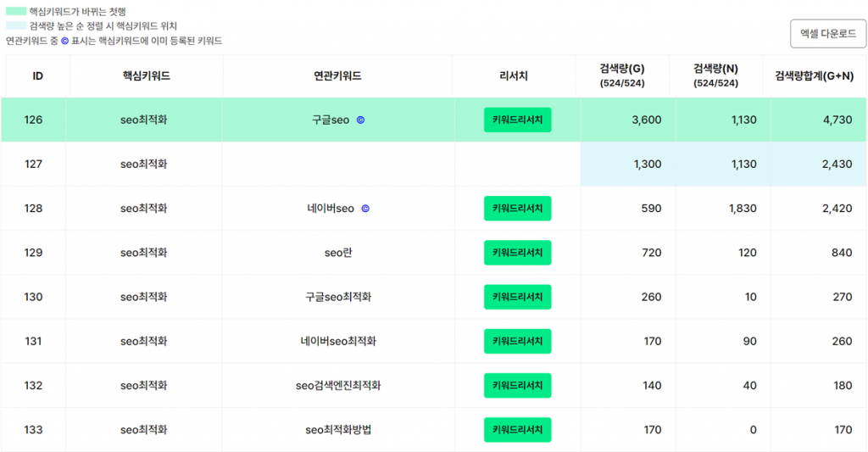Click the 검색량합계(G+N) column header

(x=814, y=75)
